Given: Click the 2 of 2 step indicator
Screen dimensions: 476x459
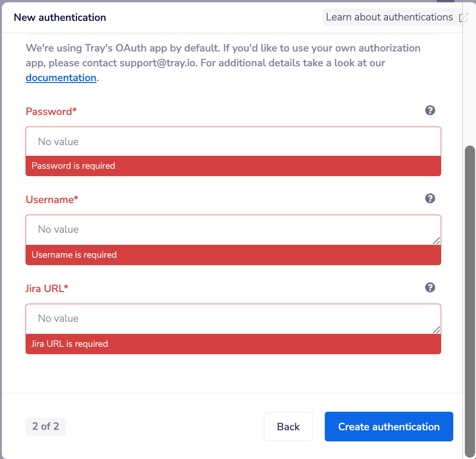Looking at the screenshot, I should coord(45,426).
